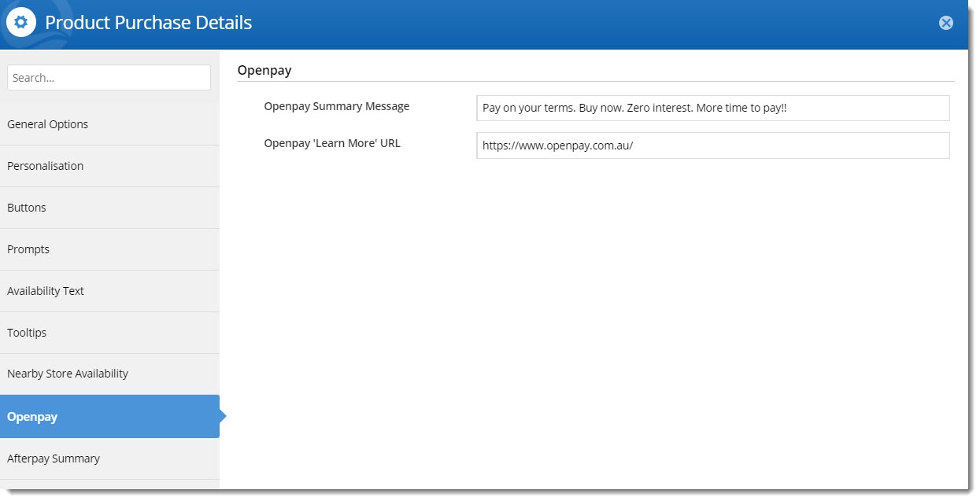Click the Openpay 'Learn More' URL label
Viewport: 980px width, 501px height.
click(332, 143)
